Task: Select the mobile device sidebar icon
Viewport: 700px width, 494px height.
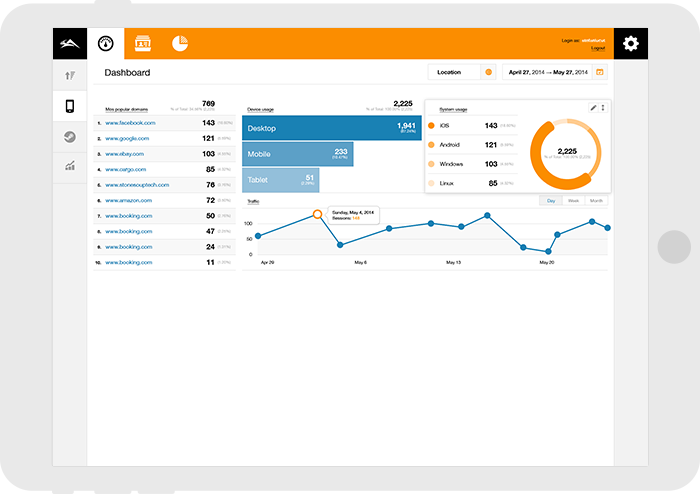Action: pos(69,107)
